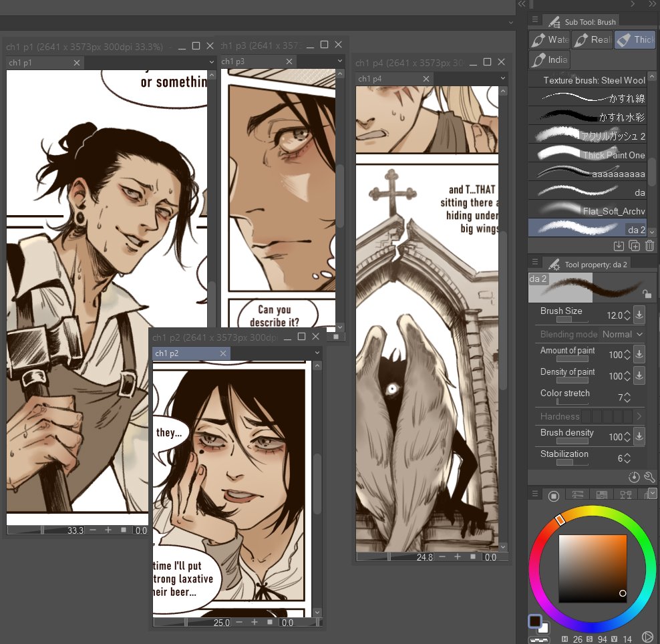
Task: Reset tool properties to initial settings
Action: coord(634,477)
